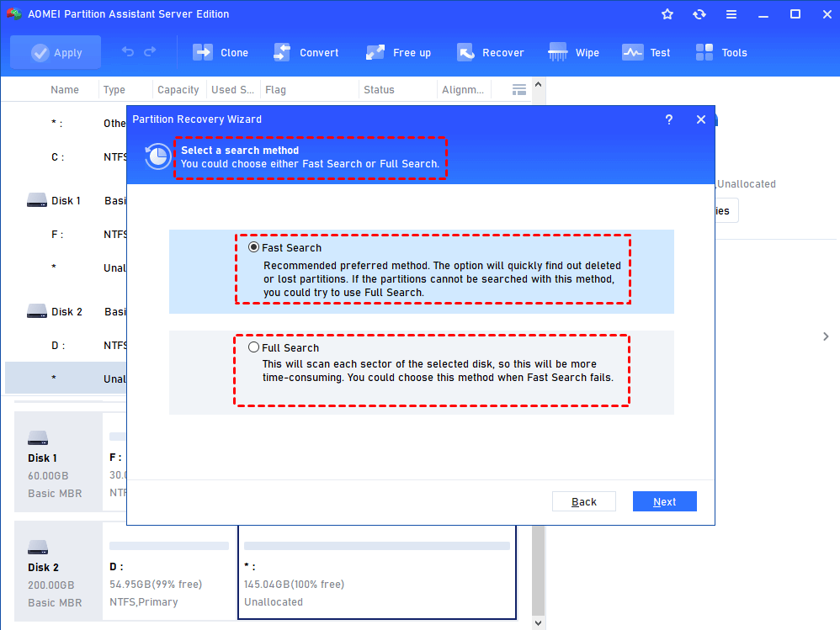The image size is (840, 630).
Task: Click the Next button in wizard
Action: pos(664,501)
